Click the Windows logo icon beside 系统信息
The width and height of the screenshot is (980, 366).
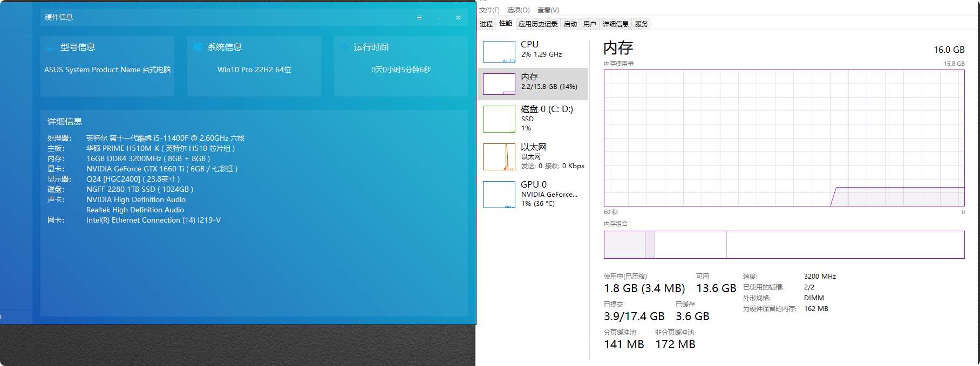(197, 47)
